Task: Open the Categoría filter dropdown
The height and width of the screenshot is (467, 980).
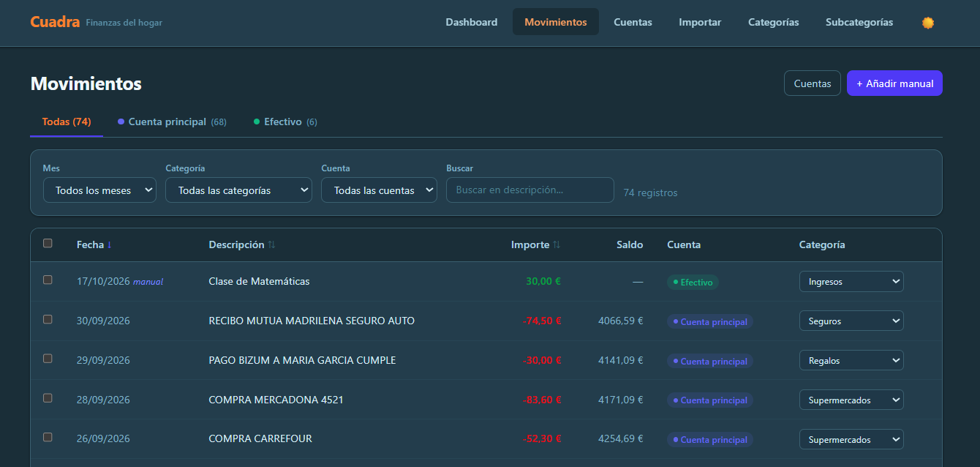Action: (x=239, y=190)
